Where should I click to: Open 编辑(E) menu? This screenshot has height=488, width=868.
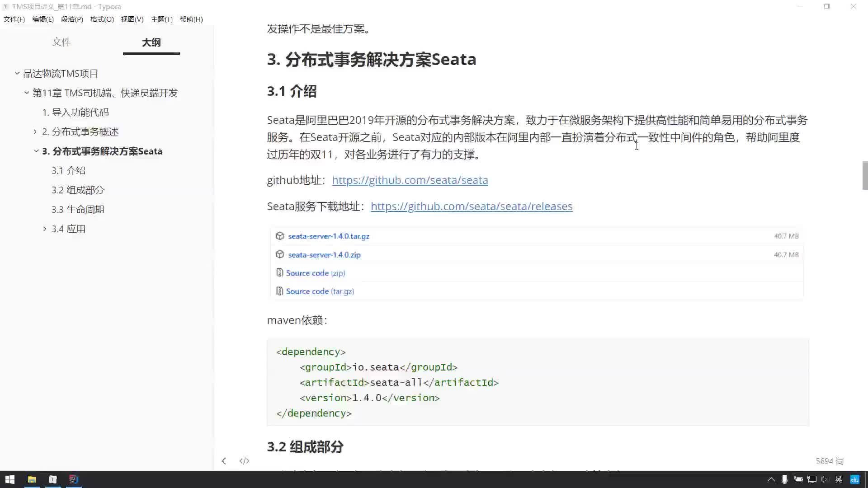pyautogui.click(x=43, y=19)
